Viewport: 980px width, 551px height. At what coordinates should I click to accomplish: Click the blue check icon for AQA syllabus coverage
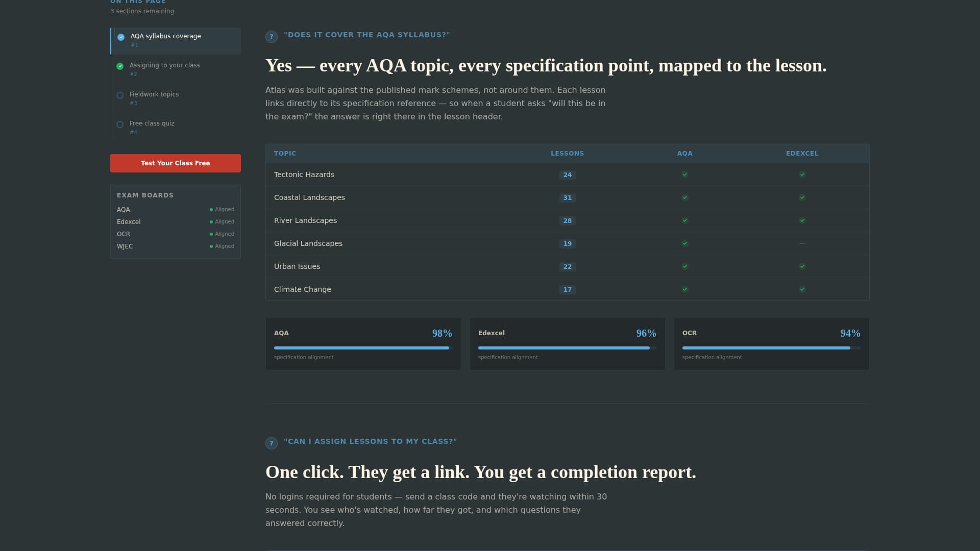[x=121, y=37]
